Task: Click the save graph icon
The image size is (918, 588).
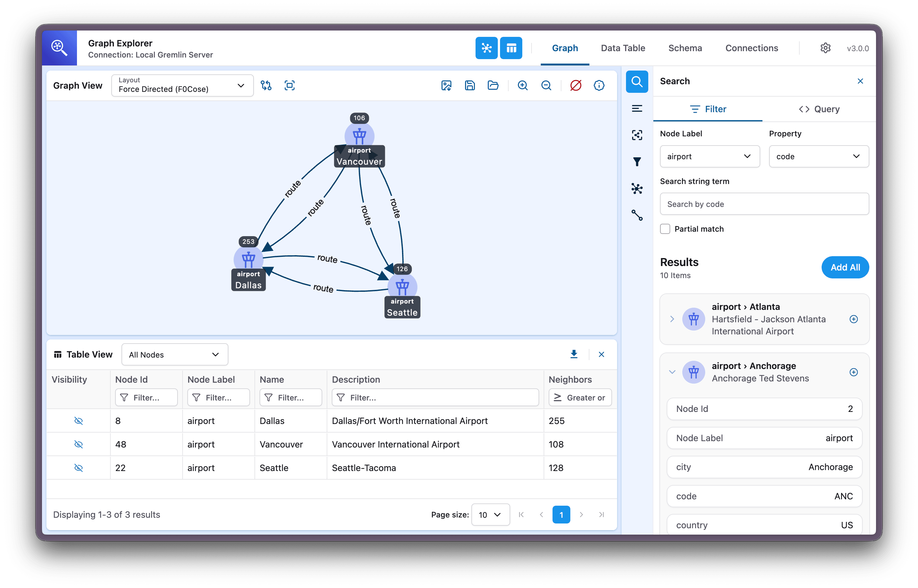Action: tap(469, 85)
